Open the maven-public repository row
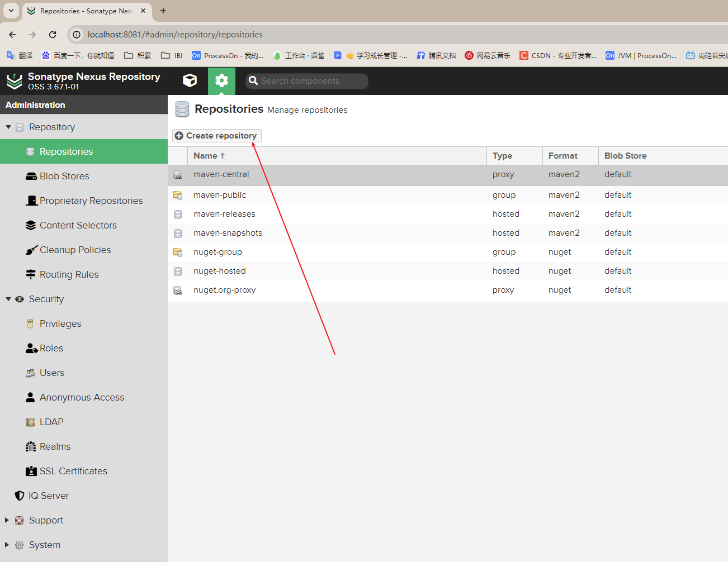The width and height of the screenshot is (728, 562). (448, 195)
